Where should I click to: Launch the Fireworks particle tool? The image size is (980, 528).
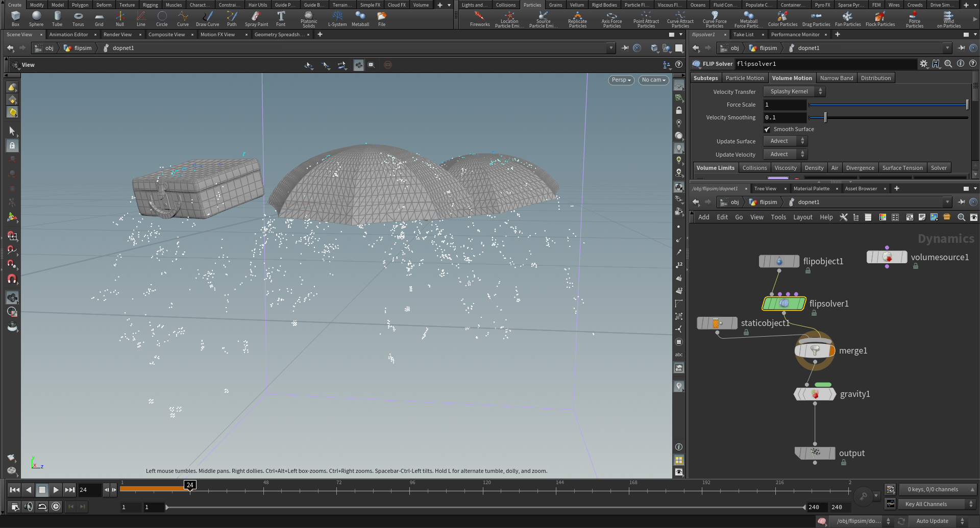(x=480, y=19)
